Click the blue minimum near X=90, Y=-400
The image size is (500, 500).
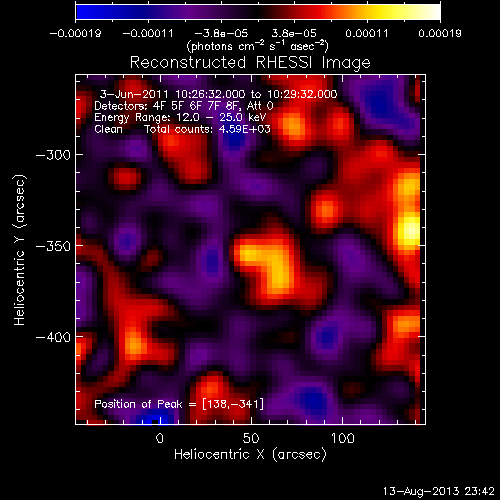[327, 337]
